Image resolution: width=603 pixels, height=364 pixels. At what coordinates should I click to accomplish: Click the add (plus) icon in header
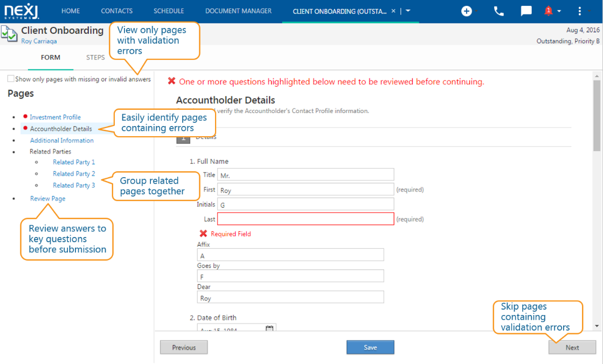[x=466, y=11]
